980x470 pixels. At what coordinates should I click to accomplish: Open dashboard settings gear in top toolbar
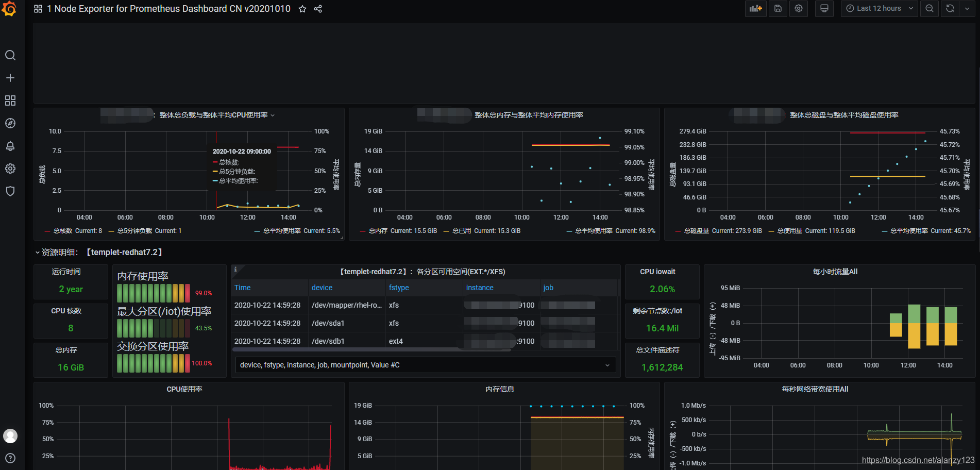coord(799,8)
